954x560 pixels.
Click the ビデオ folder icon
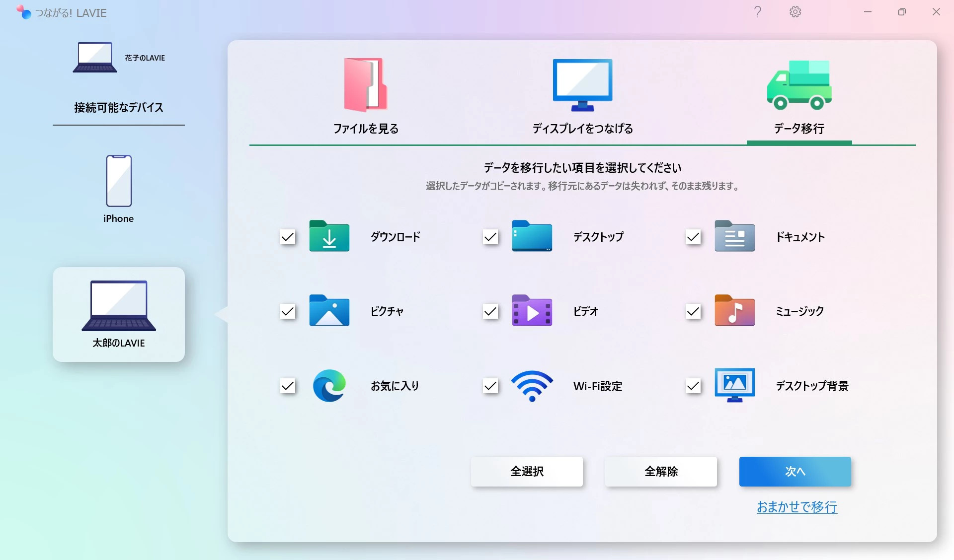(532, 311)
